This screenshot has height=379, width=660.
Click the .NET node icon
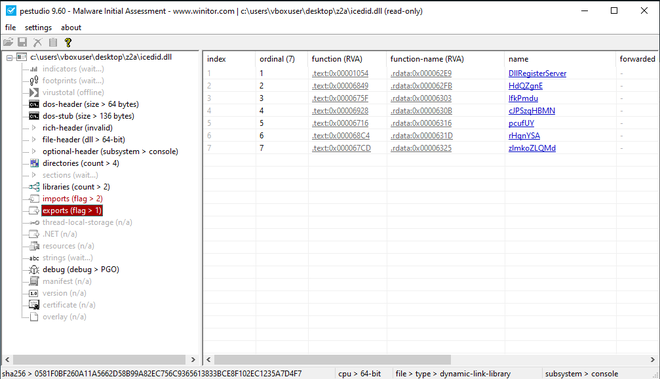click(x=34, y=234)
